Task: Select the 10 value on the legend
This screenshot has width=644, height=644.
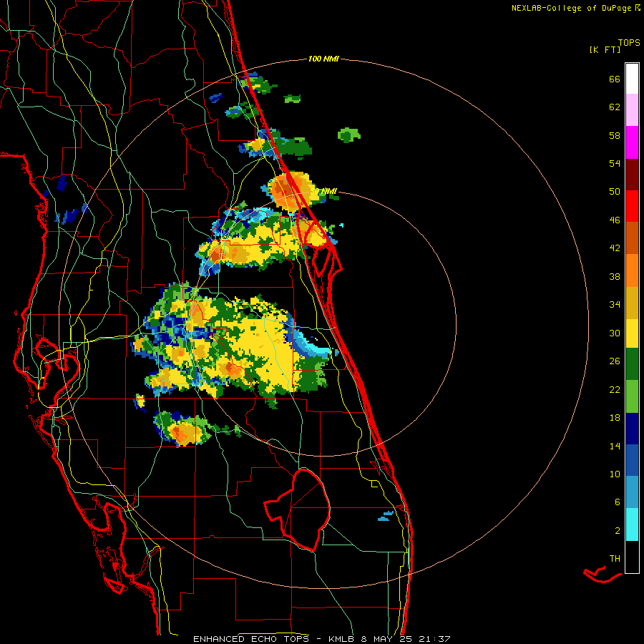Action: 615,474
